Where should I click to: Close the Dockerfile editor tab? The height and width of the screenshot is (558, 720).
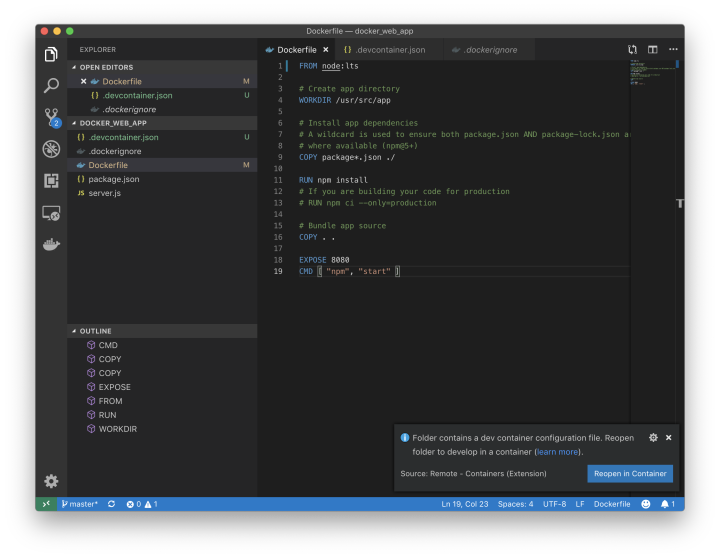tap(325, 49)
